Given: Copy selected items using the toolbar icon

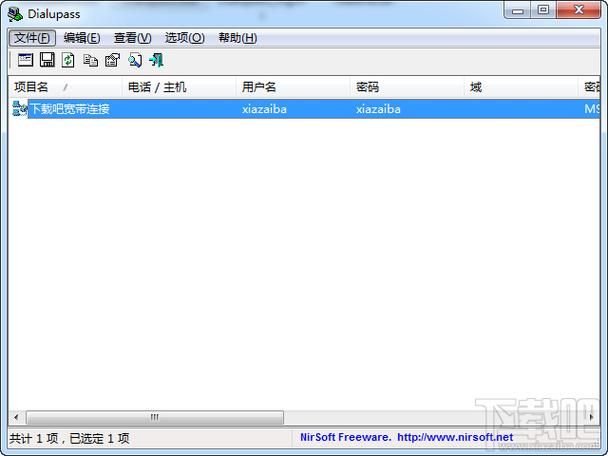Looking at the screenshot, I should pos(90,60).
